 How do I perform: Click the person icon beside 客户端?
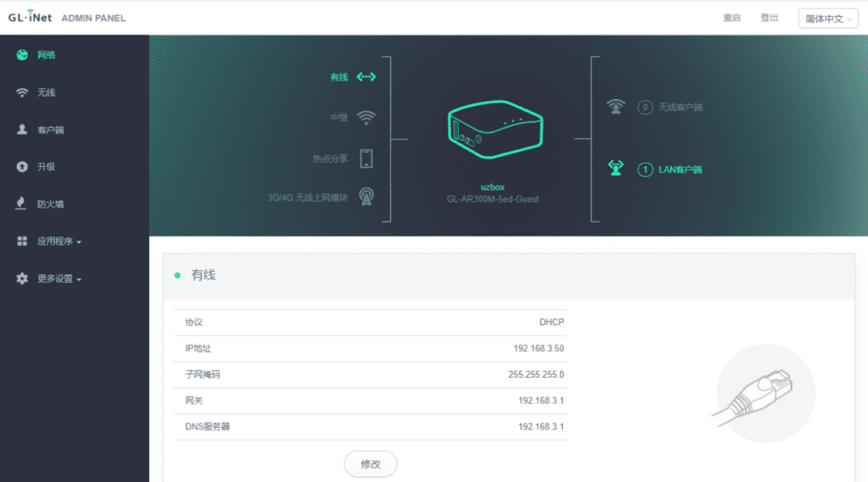(x=22, y=130)
